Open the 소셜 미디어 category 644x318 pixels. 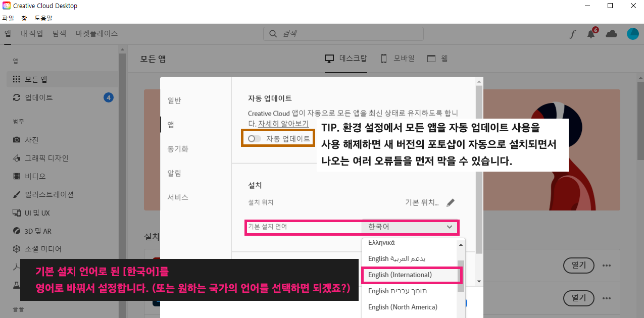pos(37,249)
